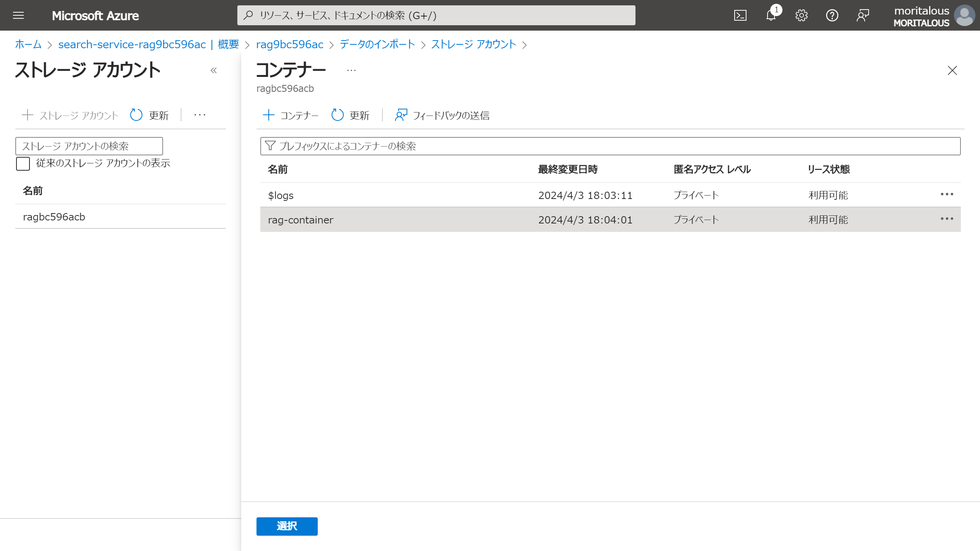Send feedback via the smiley icon
980x551 pixels.
(x=862, y=15)
